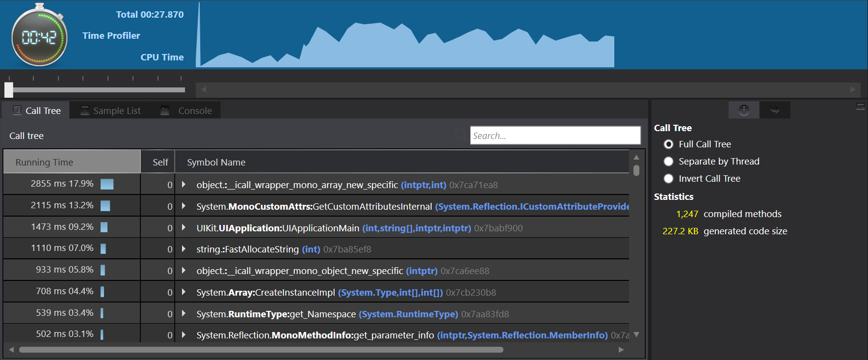
Task: Select 'UIKit.UIApplication:UIApplicationMain' symbol text
Action: click(x=278, y=228)
